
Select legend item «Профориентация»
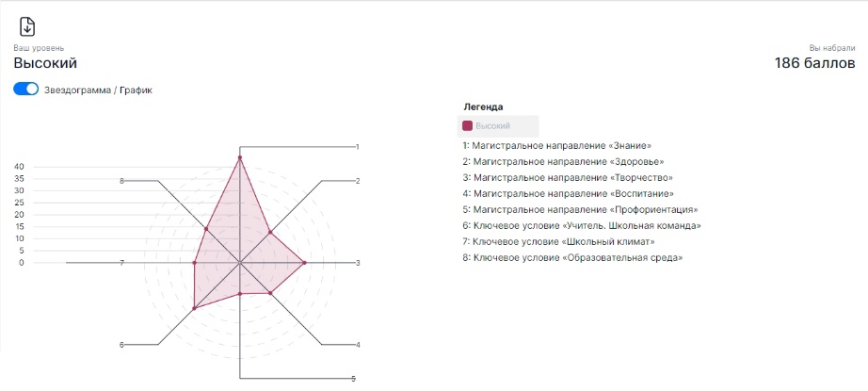pos(581,210)
